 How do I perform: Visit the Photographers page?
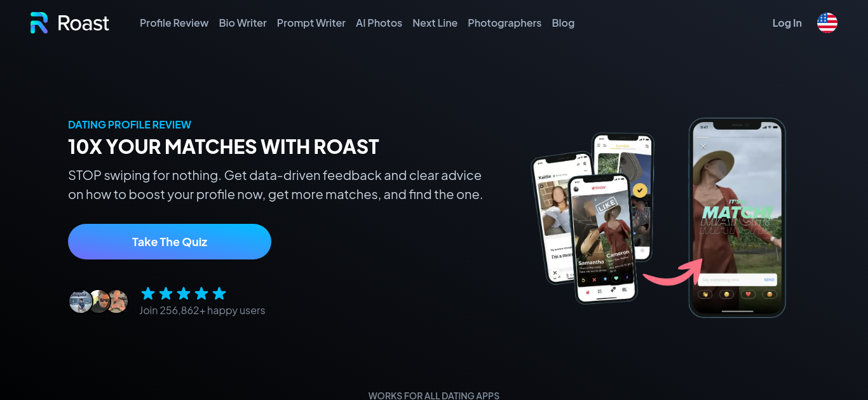coord(505,23)
